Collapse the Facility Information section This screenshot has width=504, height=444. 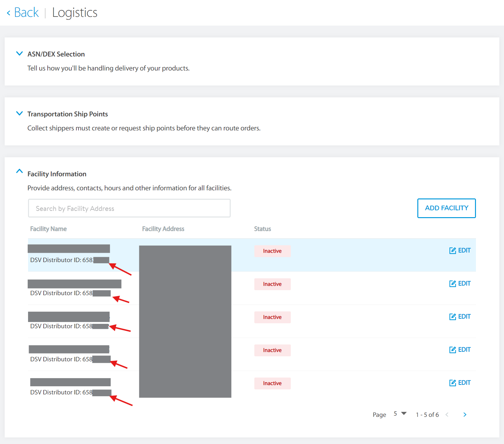tap(19, 171)
